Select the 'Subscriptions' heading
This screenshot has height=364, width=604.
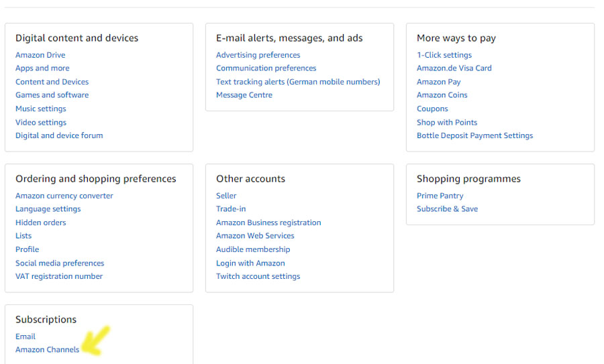pos(46,320)
